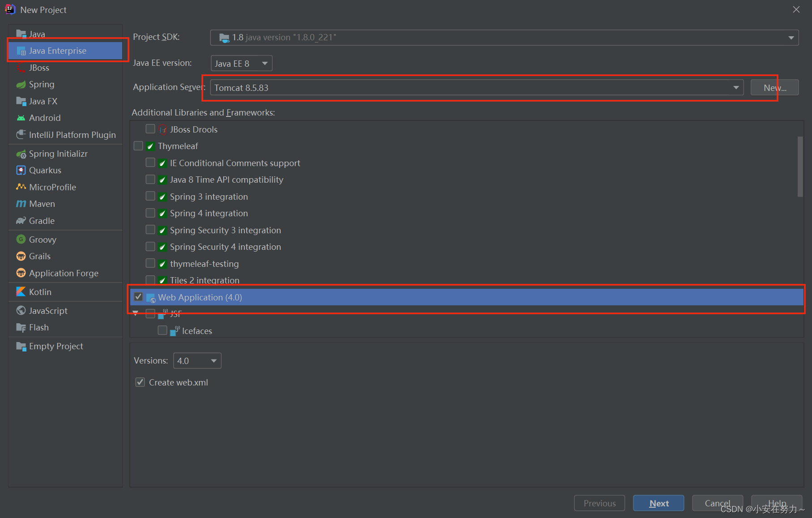Select Maven project type

(65, 204)
